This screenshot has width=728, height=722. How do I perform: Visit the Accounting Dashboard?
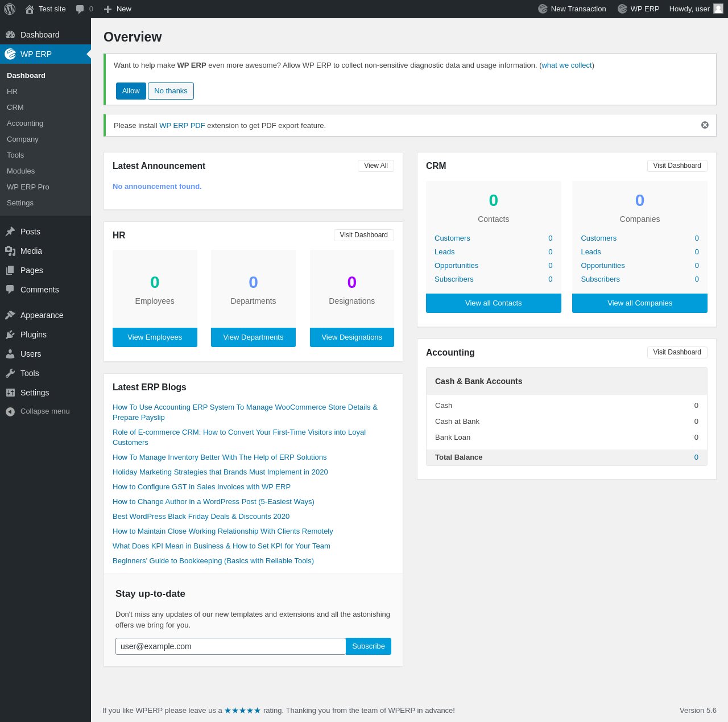pyautogui.click(x=677, y=352)
